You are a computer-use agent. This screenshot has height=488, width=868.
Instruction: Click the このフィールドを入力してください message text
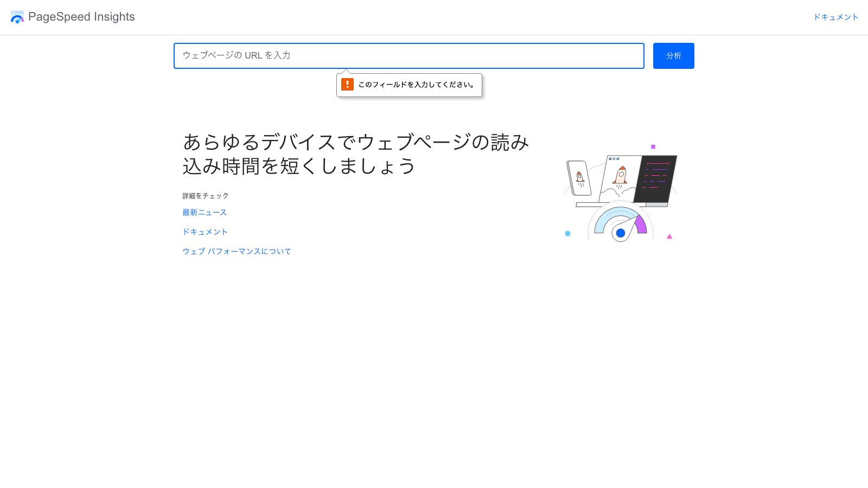coord(417,85)
